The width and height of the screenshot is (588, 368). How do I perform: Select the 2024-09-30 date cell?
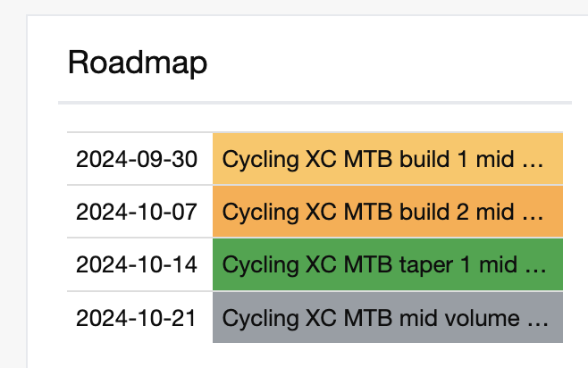pyautogui.click(x=137, y=159)
